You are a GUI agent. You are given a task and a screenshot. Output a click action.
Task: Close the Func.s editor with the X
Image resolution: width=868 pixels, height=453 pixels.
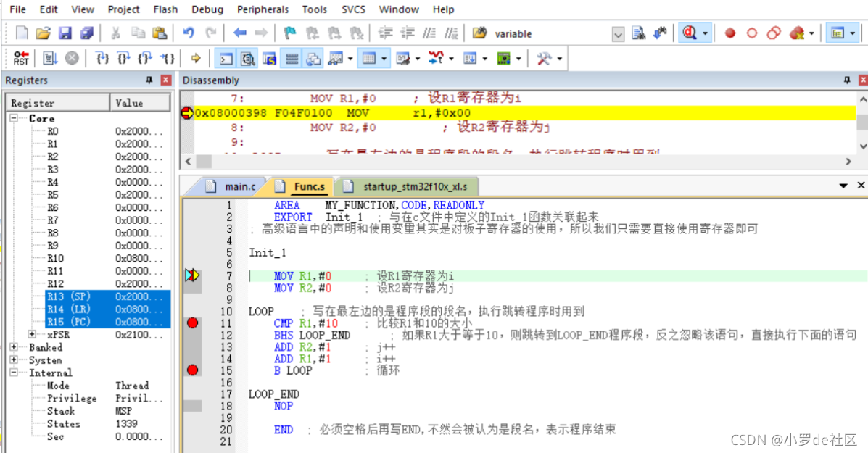[861, 186]
